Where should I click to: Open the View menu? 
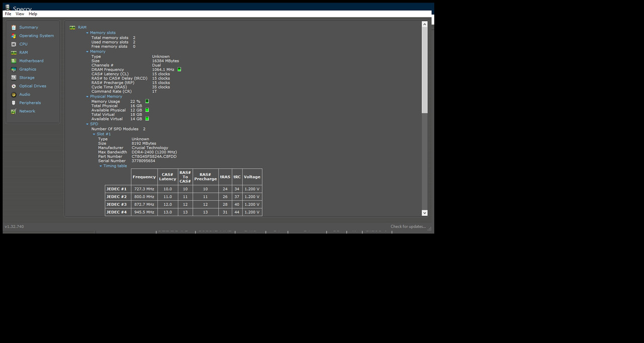(20, 14)
